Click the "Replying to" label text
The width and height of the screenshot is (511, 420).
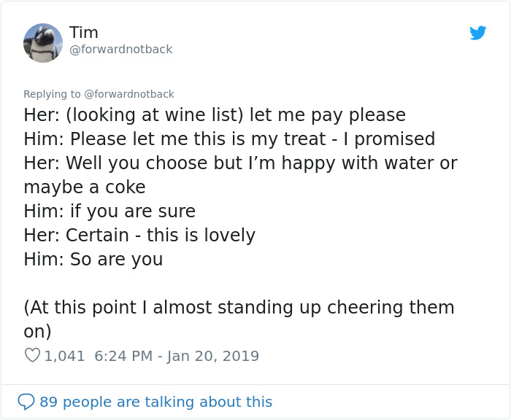[x=52, y=94]
